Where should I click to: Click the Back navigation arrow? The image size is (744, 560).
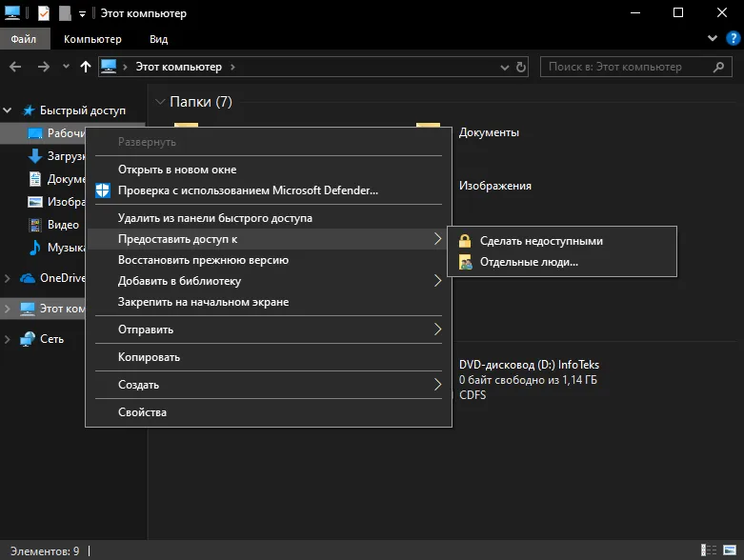tap(15, 67)
